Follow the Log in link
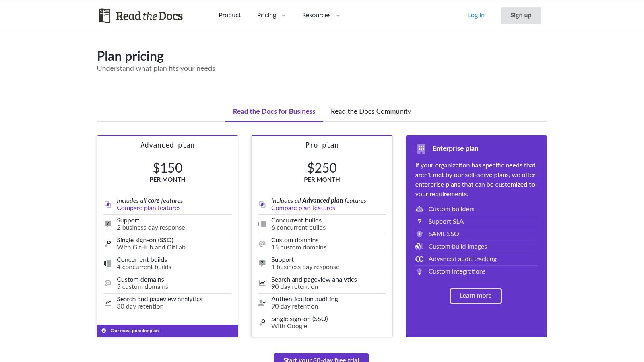Screen dimensions: 644x362 pyautogui.click(x=476, y=15)
